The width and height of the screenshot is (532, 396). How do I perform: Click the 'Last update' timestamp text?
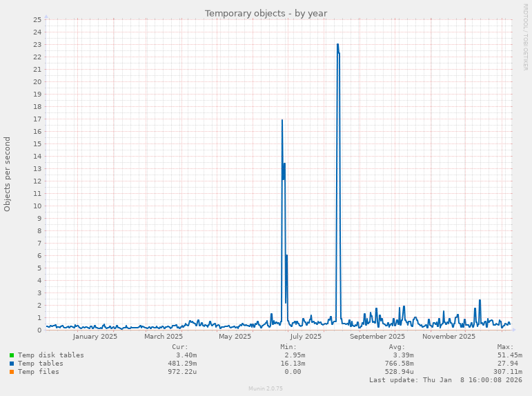point(446,380)
